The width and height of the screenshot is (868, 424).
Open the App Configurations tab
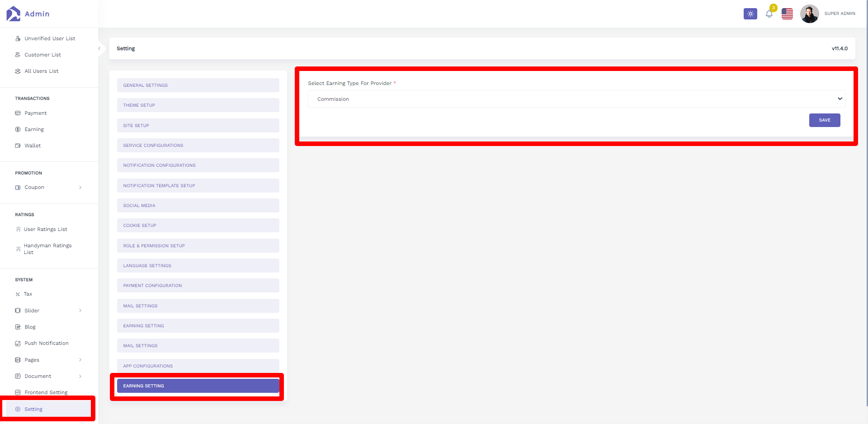pyautogui.click(x=198, y=366)
